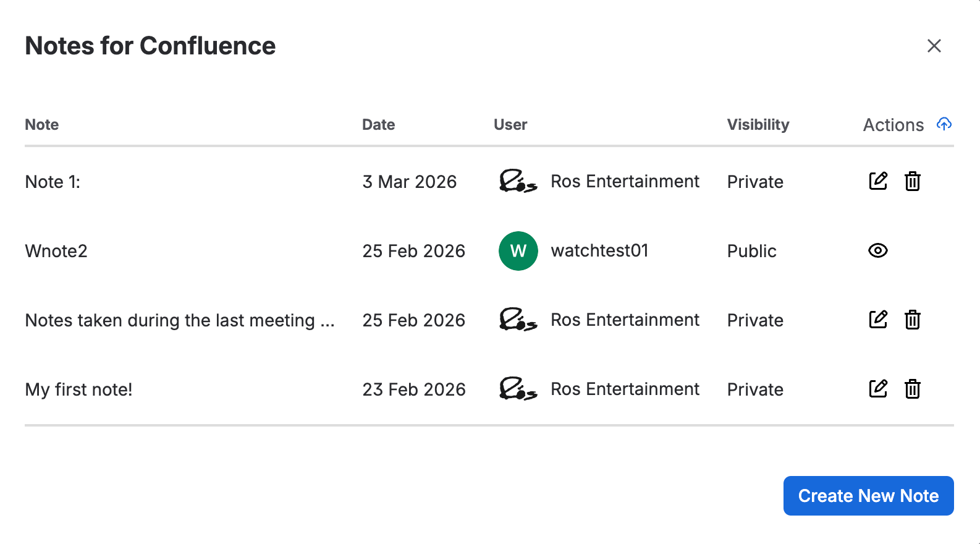
Task: Edit the "Notes taken during the last meeting" note
Action: click(878, 320)
